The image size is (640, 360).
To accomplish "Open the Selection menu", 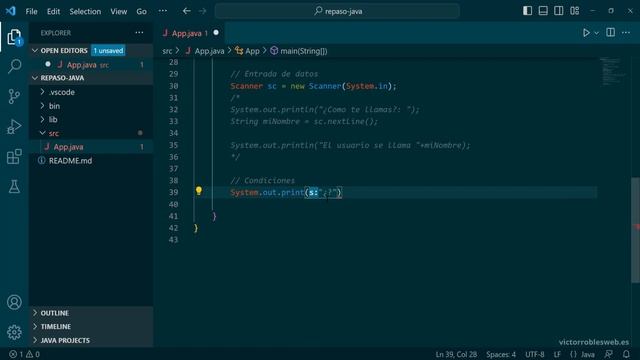I will [85, 11].
